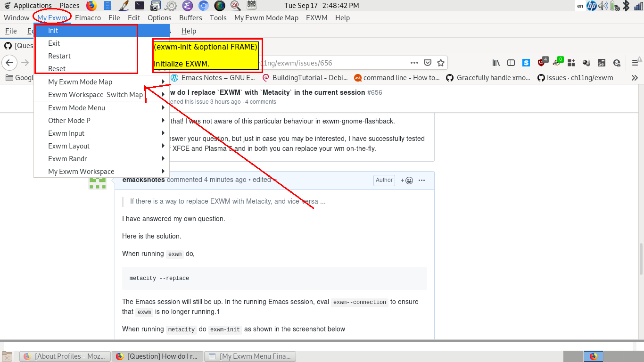Open the Library toolbar icon
Viewport: 644px width, 362px height.
(496, 62)
